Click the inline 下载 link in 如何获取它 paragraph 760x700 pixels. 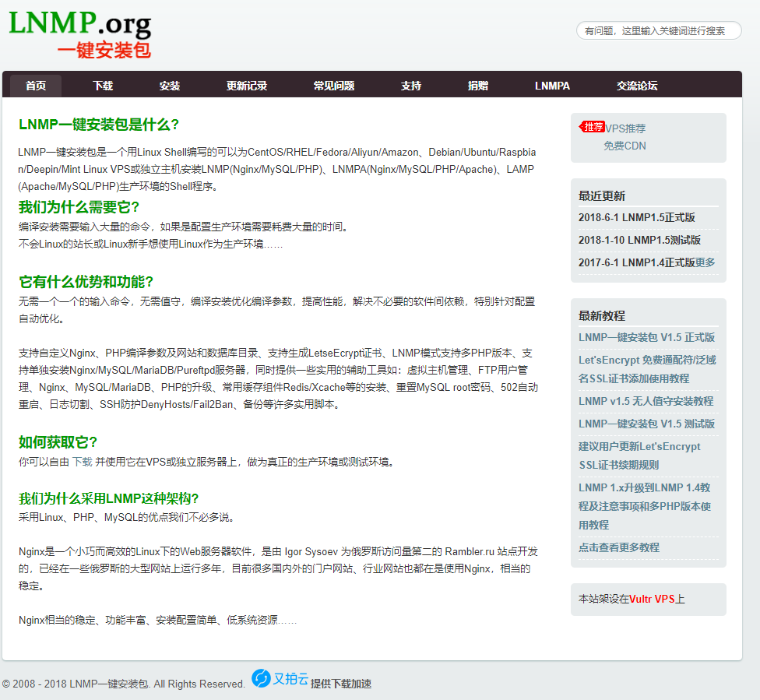pos(82,462)
